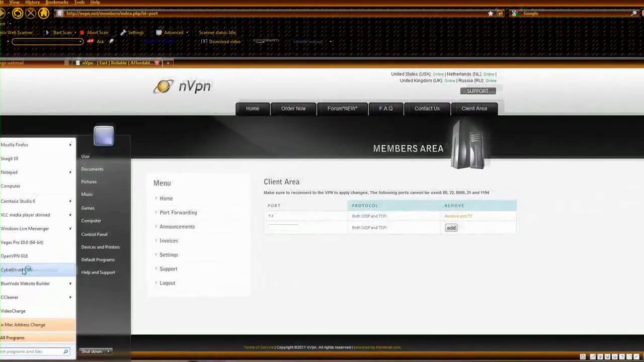The width and height of the screenshot is (644, 362).
Task: Click the Remove port 72 link
Action: [x=458, y=216]
